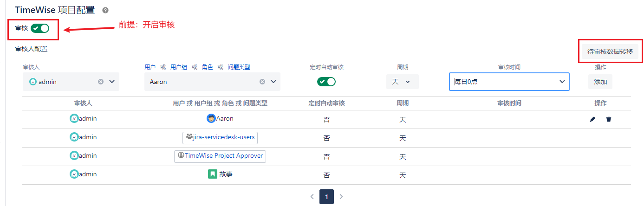Click Aaron's avatar in the table
The height and width of the screenshot is (206, 644).
(x=211, y=119)
